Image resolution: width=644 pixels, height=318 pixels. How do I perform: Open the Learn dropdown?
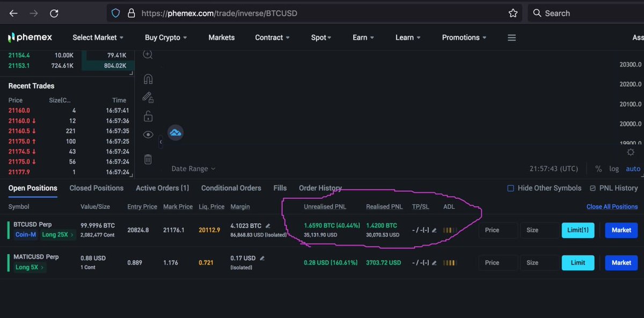(408, 38)
